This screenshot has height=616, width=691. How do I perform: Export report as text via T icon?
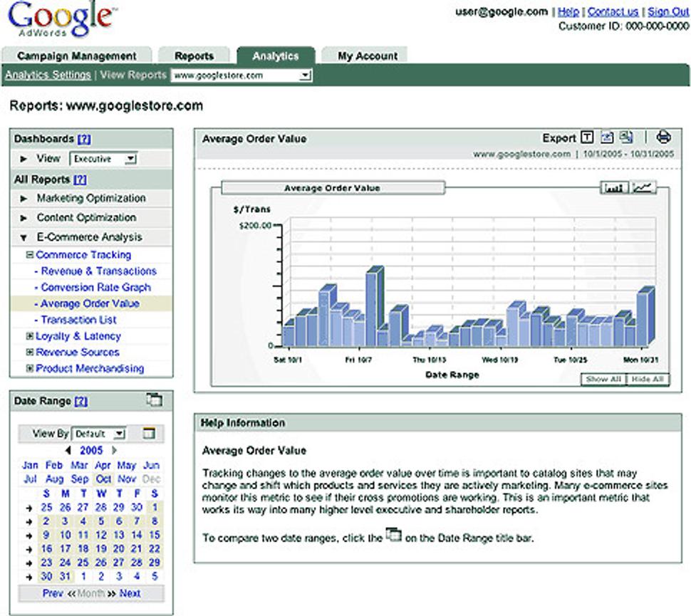click(587, 137)
